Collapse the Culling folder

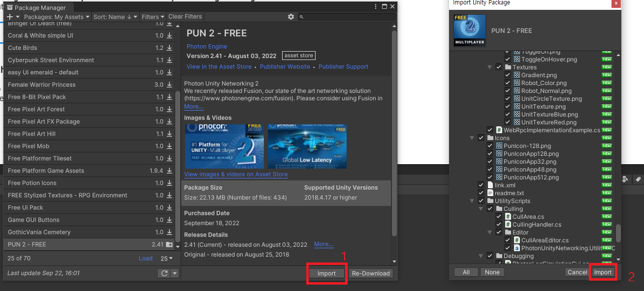pyautogui.click(x=481, y=209)
